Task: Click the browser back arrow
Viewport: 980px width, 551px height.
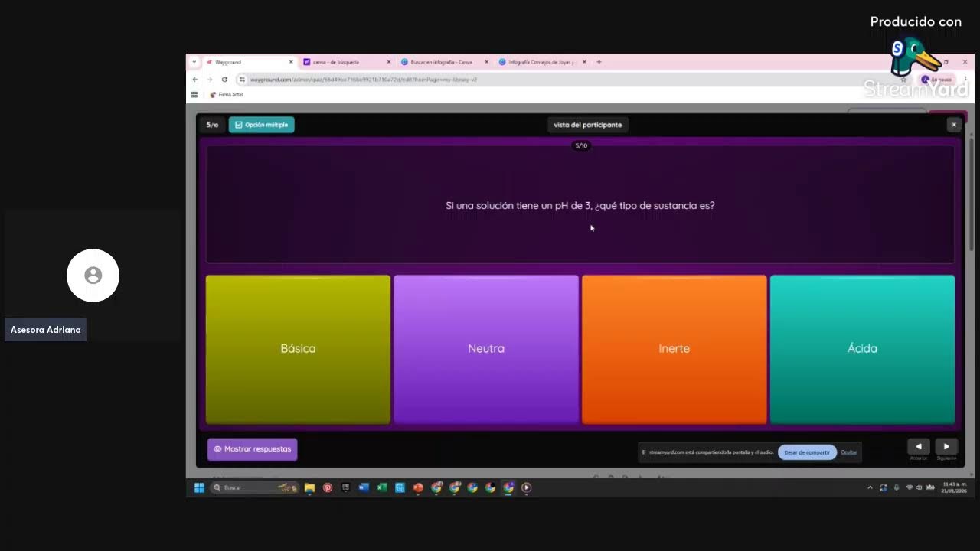Action: [195, 80]
